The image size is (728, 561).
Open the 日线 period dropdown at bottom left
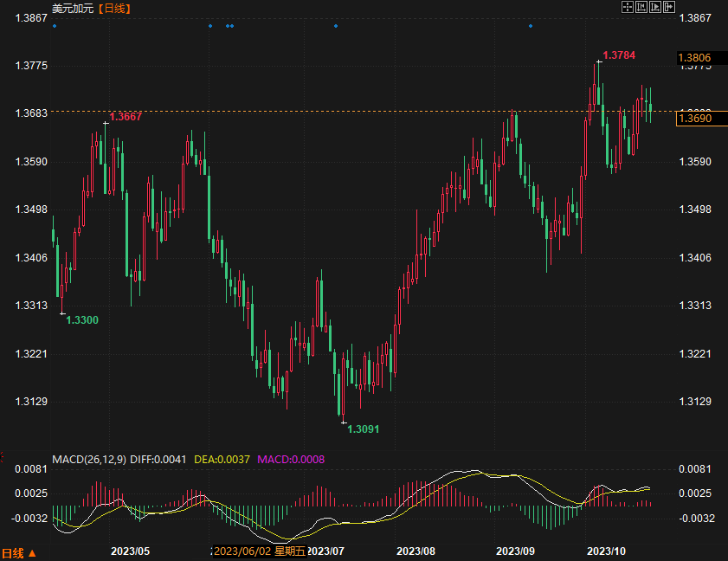pos(18,552)
